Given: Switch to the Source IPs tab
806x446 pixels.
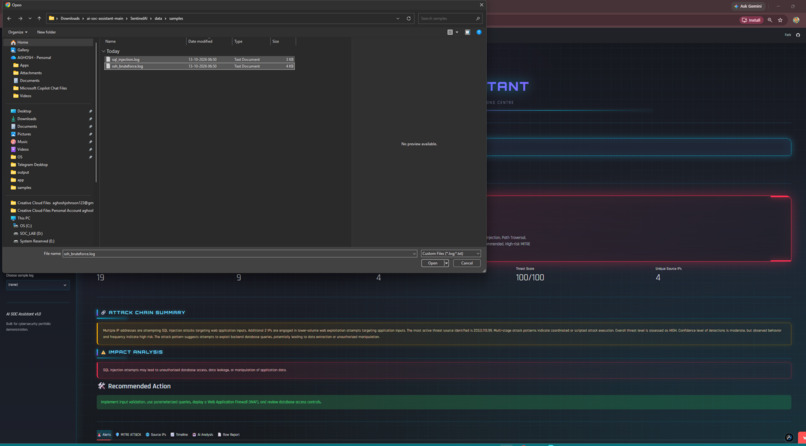Looking at the screenshot, I should click(x=156, y=435).
